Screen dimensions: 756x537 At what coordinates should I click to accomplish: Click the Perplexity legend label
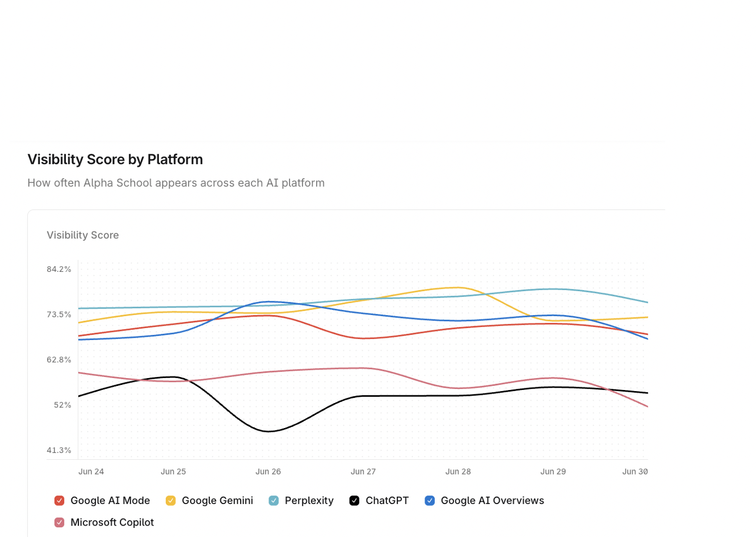pos(309,501)
